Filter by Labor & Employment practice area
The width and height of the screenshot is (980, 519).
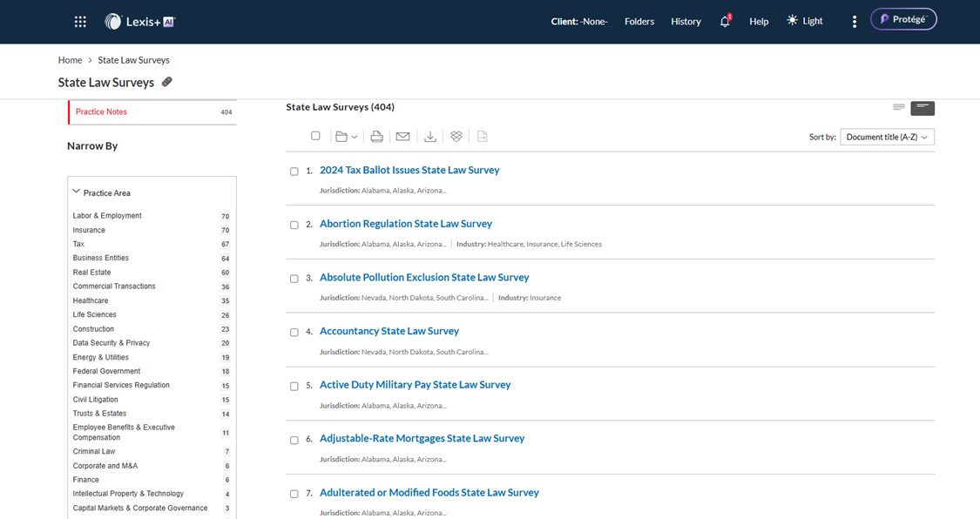point(107,215)
